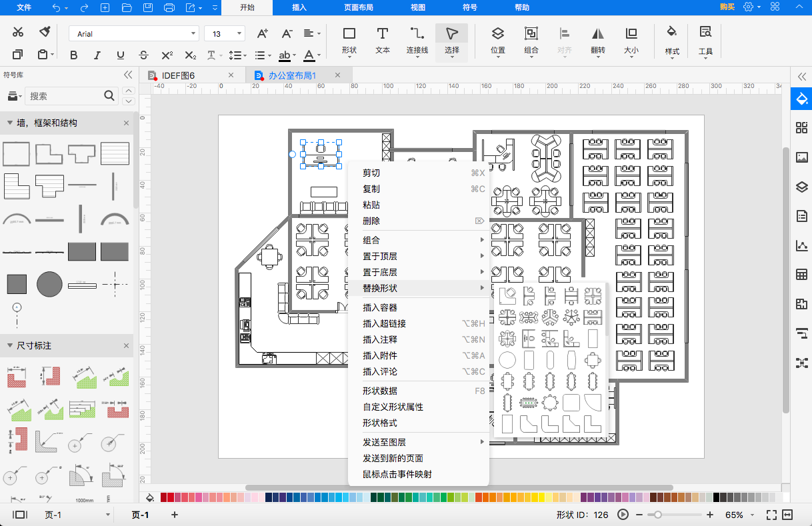Toggle underline formatting
The width and height of the screenshot is (812, 526).
[120, 55]
